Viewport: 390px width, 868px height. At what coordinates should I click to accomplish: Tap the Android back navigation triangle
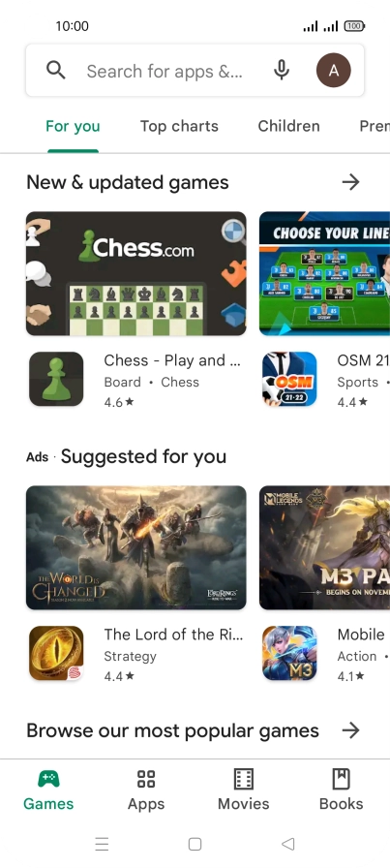pos(287,844)
